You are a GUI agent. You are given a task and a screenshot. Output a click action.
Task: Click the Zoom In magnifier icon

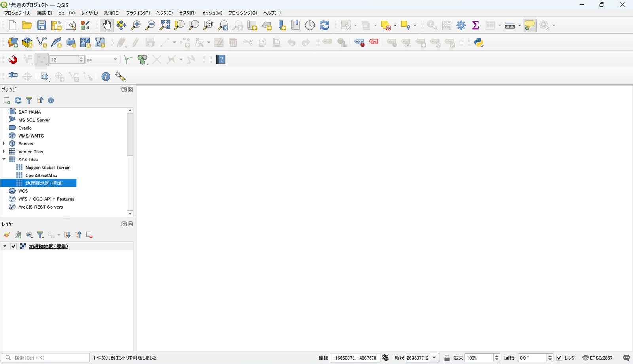136,25
